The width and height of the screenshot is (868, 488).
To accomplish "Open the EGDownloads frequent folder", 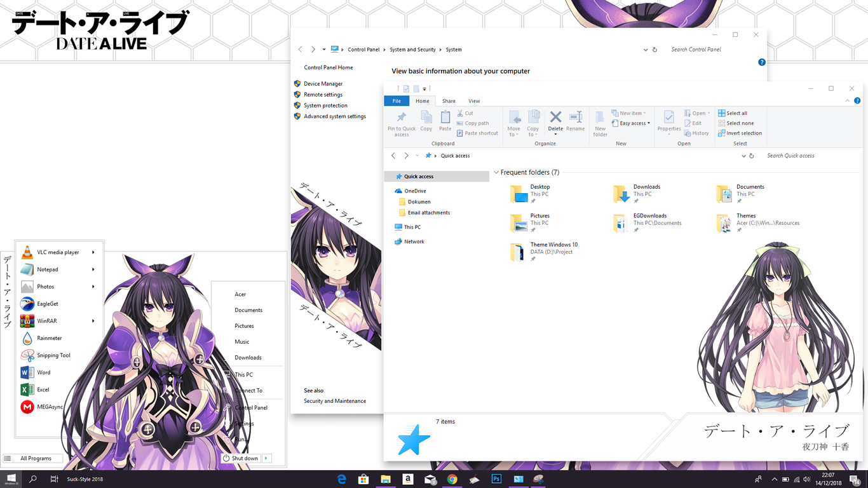I will [x=648, y=222].
